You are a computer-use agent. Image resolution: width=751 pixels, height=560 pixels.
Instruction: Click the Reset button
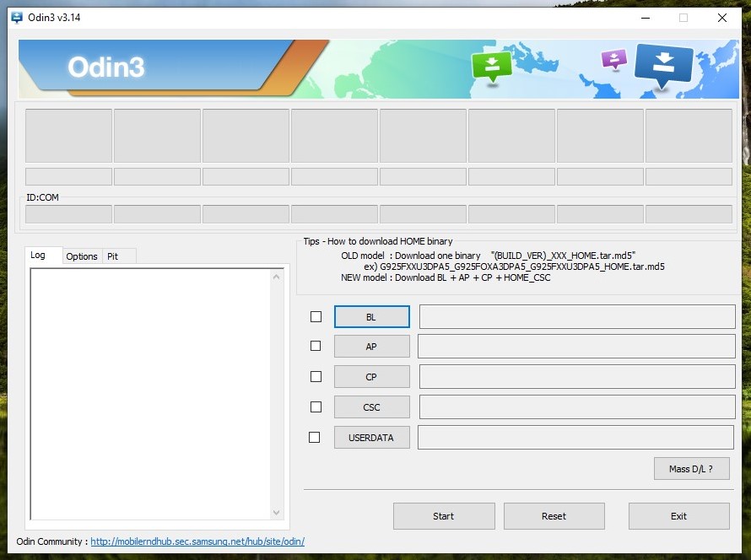click(x=554, y=516)
